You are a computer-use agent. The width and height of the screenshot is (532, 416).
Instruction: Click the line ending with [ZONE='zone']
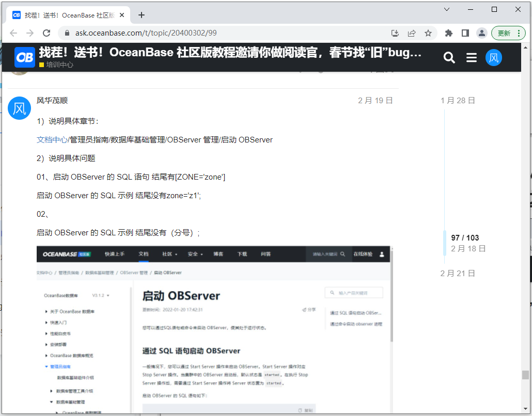(131, 177)
